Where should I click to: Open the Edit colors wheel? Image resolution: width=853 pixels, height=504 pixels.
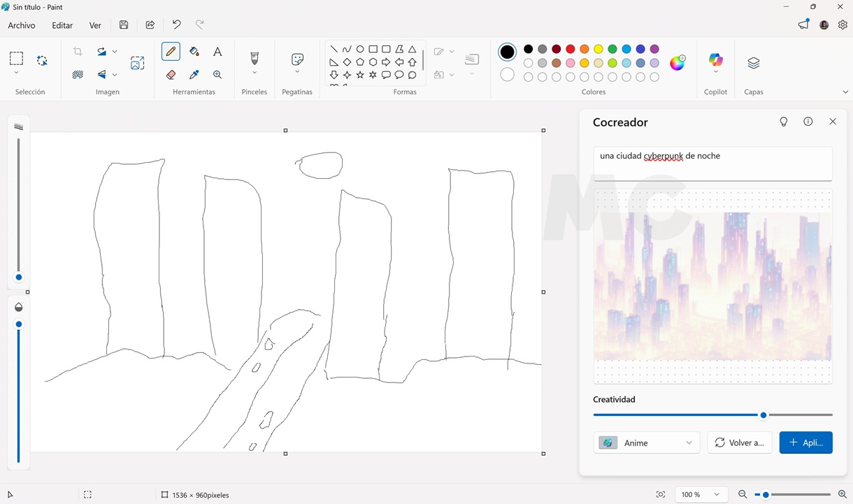click(678, 63)
